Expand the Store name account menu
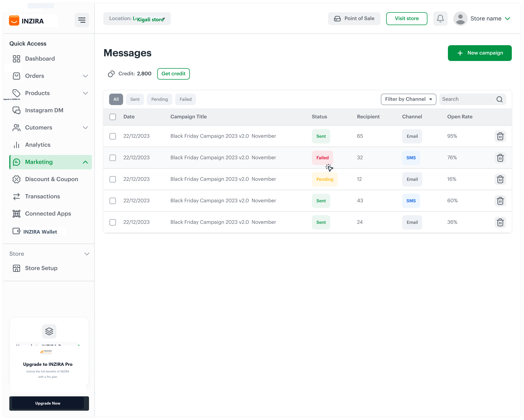Viewport: 524px width, 420px height. point(507,19)
